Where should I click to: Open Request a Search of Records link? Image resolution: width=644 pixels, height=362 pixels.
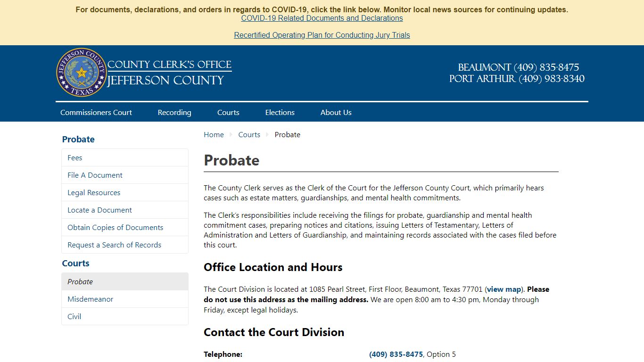tap(125, 245)
